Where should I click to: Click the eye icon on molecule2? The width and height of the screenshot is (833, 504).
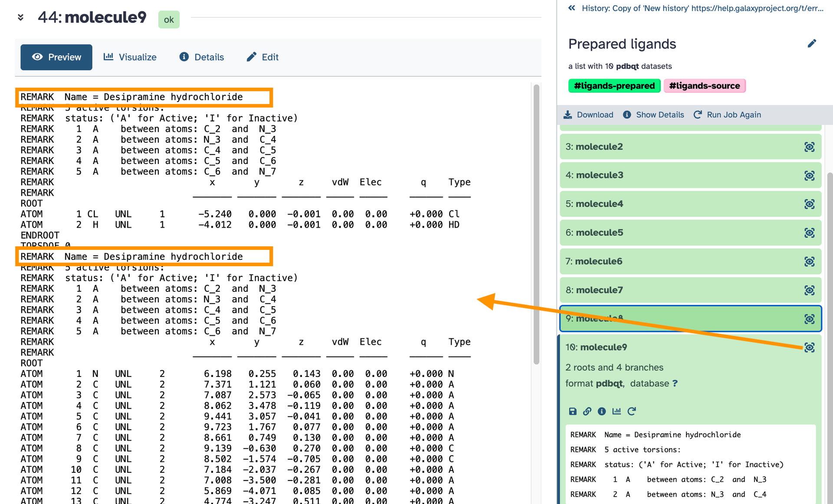click(809, 147)
